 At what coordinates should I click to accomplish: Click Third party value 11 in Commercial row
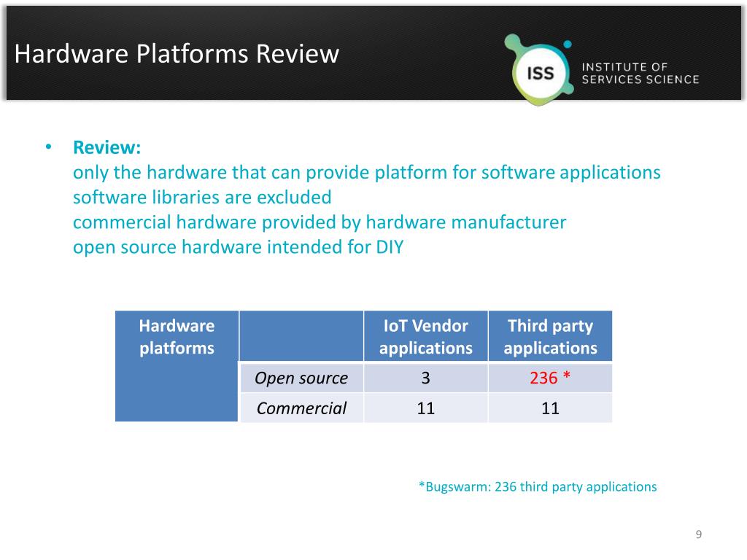(550, 408)
